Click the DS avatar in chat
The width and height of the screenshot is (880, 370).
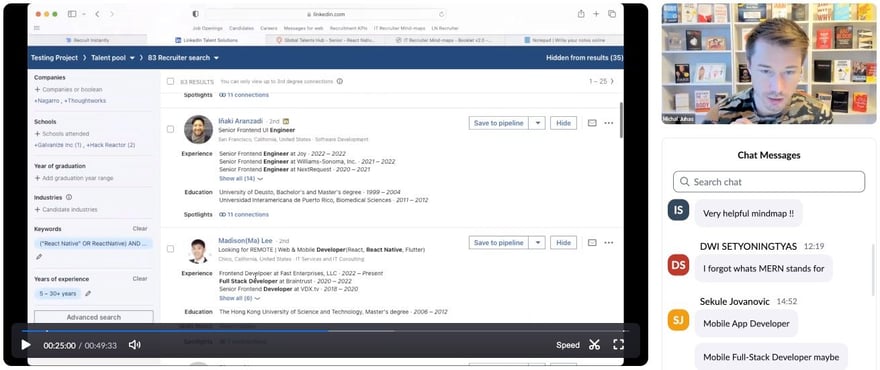(678, 264)
